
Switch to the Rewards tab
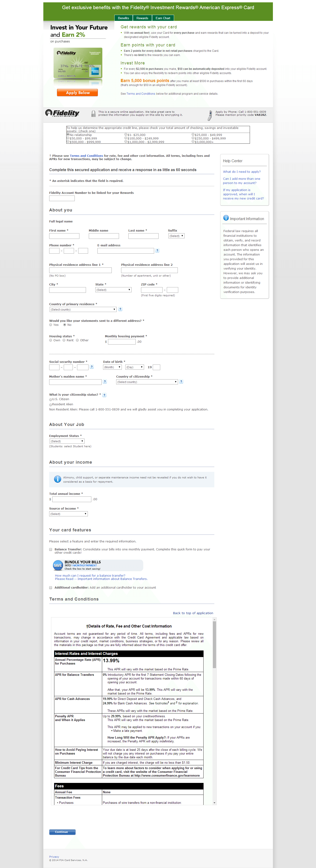[x=142, y=18]
